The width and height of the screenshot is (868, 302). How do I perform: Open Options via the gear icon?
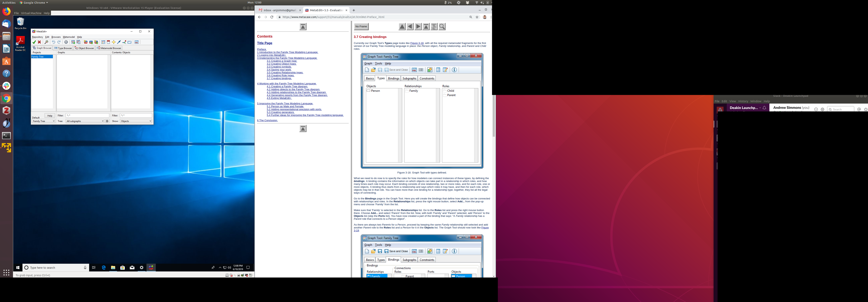click(x=66, y=42)
